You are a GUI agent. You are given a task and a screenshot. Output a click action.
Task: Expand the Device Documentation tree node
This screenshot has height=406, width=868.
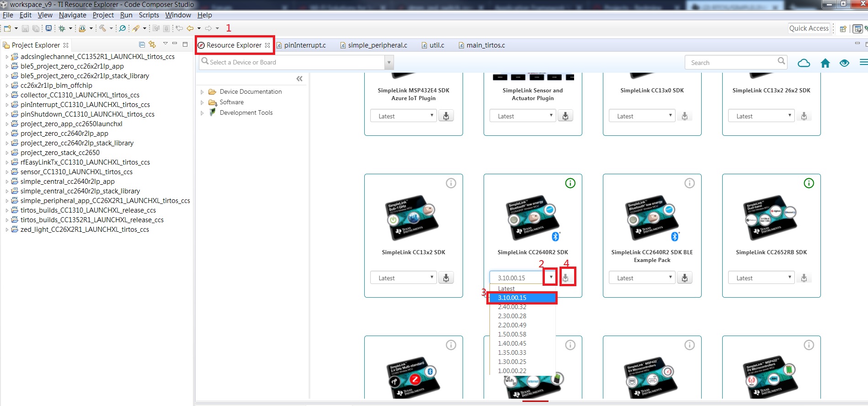(x=202, y=92)
